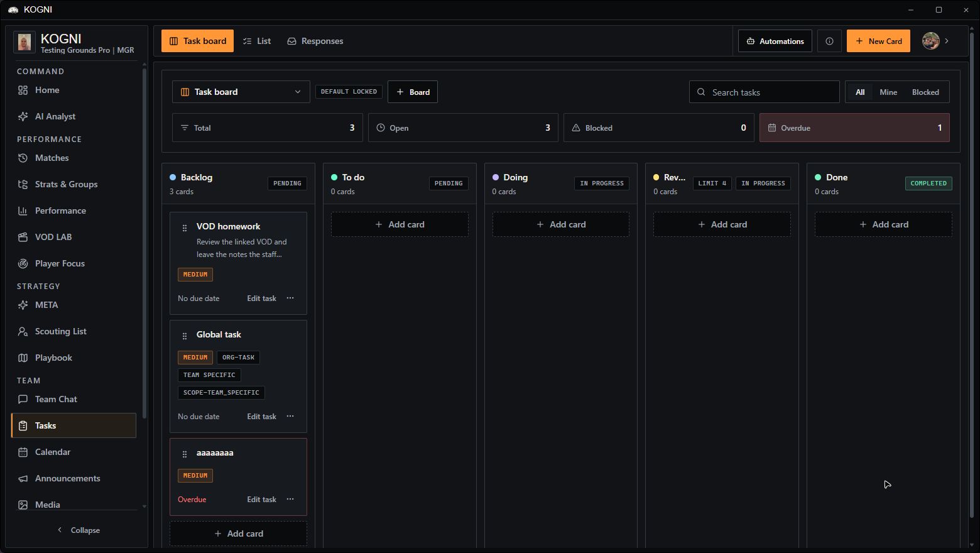Filter tasks to Blocked only
The width and height of the screenshot is (980, 553).
925,92
